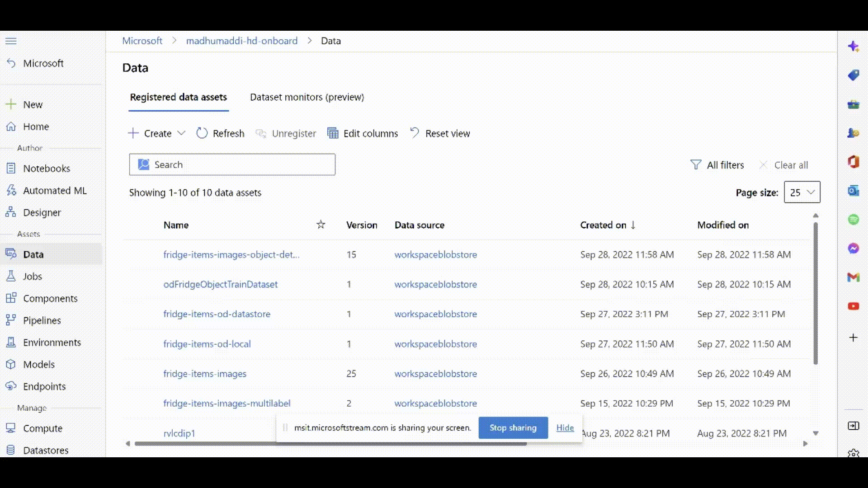Select Registered data assets tab
Viewport: 868px width, 488px height.
178,97
